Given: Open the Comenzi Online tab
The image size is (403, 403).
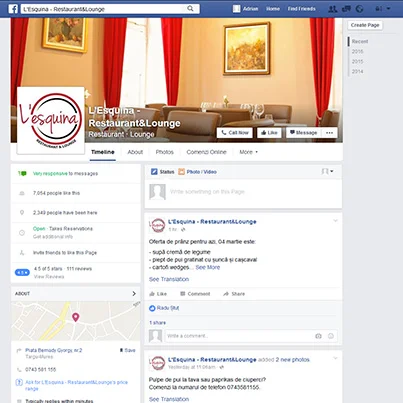Looking at the screenshot, I should point(206,152).
